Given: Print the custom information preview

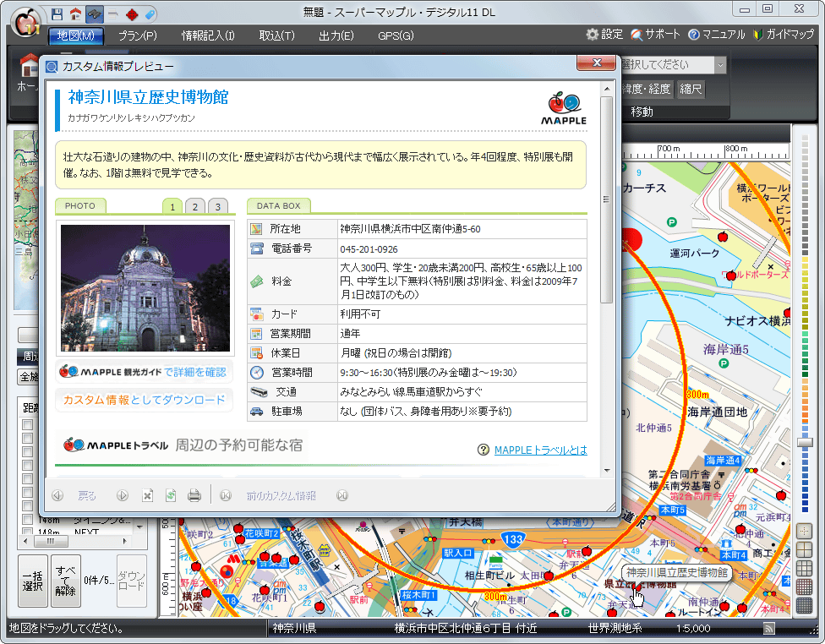Looking at the screenshot, I should coord(194,495).
